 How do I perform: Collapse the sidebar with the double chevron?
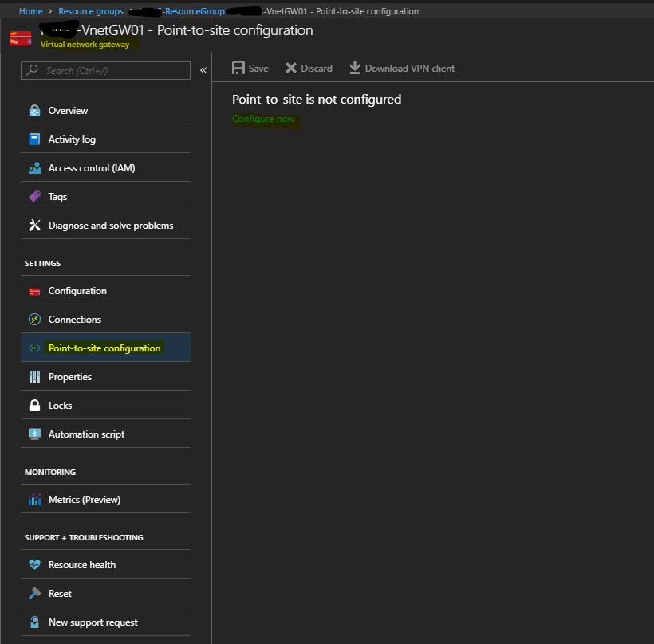coord(203,70)
